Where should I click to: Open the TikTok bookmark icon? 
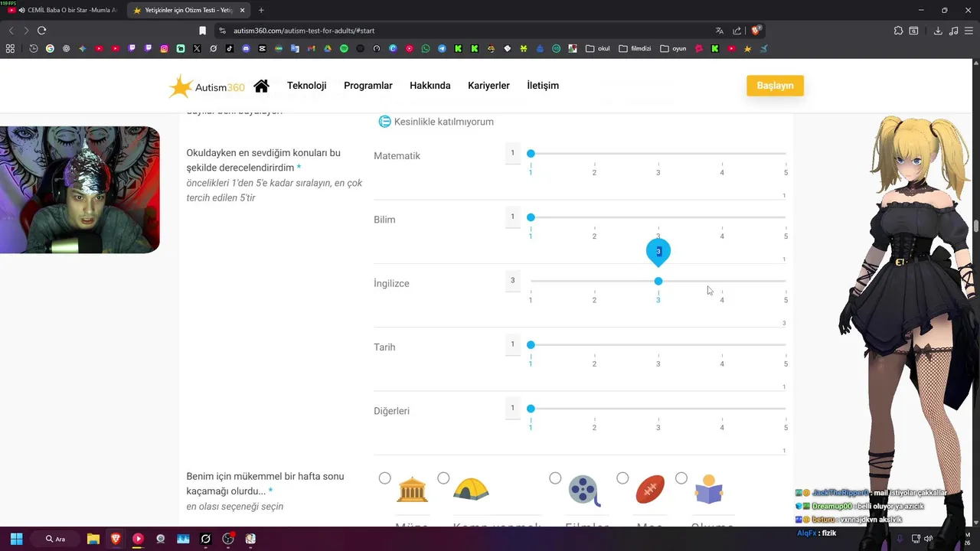point(230,48)
